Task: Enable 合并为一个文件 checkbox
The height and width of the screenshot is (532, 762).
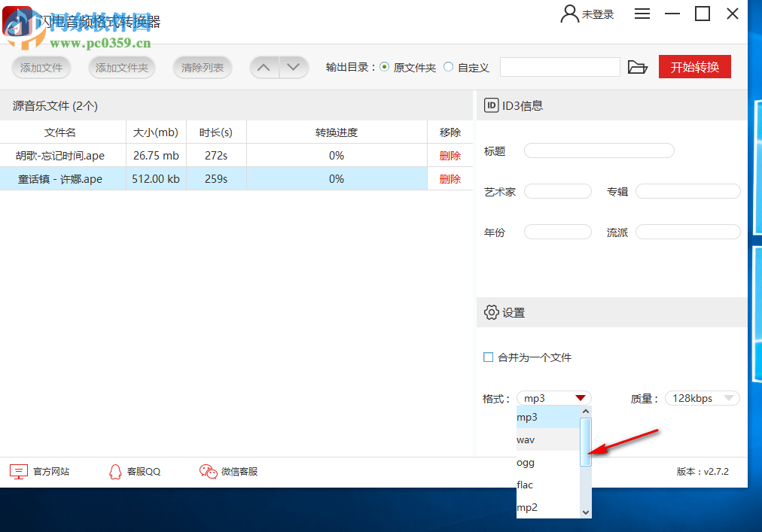Action: click(x=489, y=357)
